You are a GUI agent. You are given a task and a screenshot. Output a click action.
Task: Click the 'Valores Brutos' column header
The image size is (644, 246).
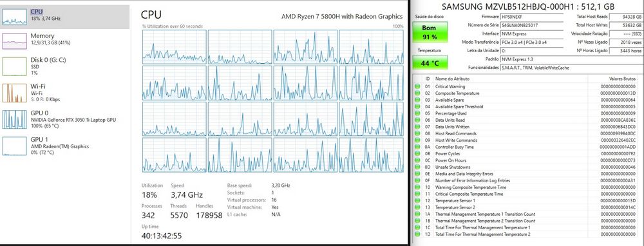tap(623, 79)
